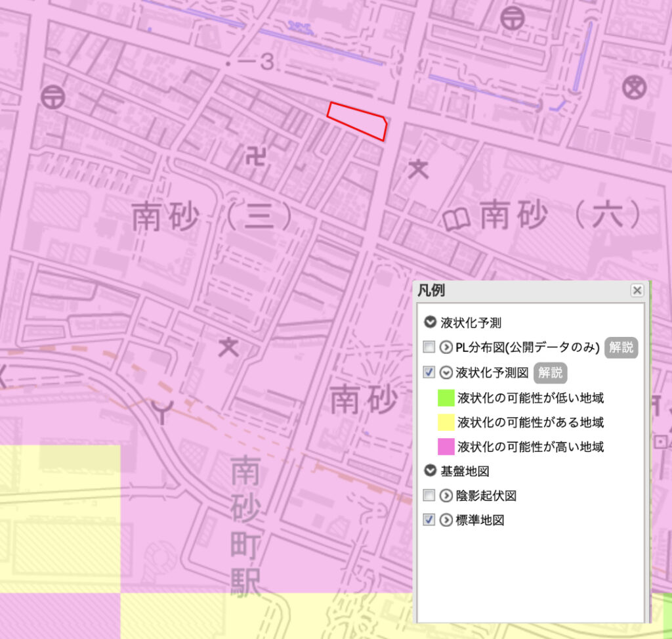The image size is (672, 639).
Task: Close the 凡例 legend panel
Action: [636, 290]
